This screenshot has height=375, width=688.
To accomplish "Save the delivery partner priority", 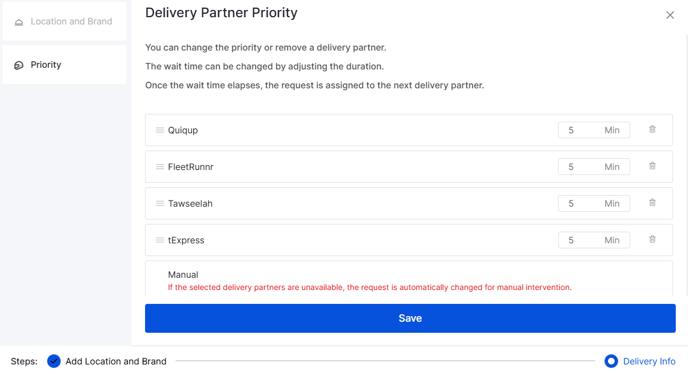I will pyautogui.click(x=410, y=318).
